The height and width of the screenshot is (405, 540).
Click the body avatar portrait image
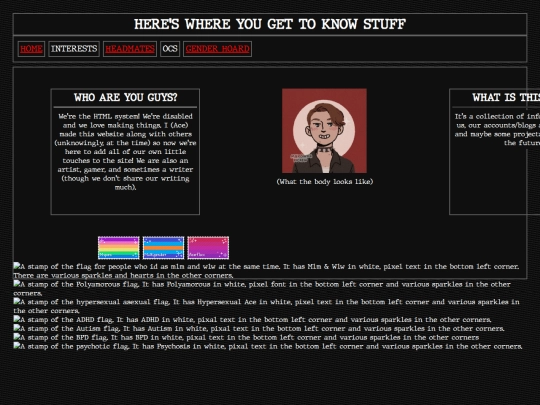pyautogui.click(x=324, y=131)
